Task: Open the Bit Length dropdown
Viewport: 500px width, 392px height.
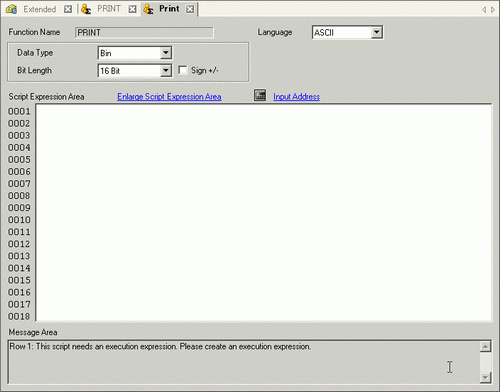Action: pyautogui.click(x=166, y=70)
